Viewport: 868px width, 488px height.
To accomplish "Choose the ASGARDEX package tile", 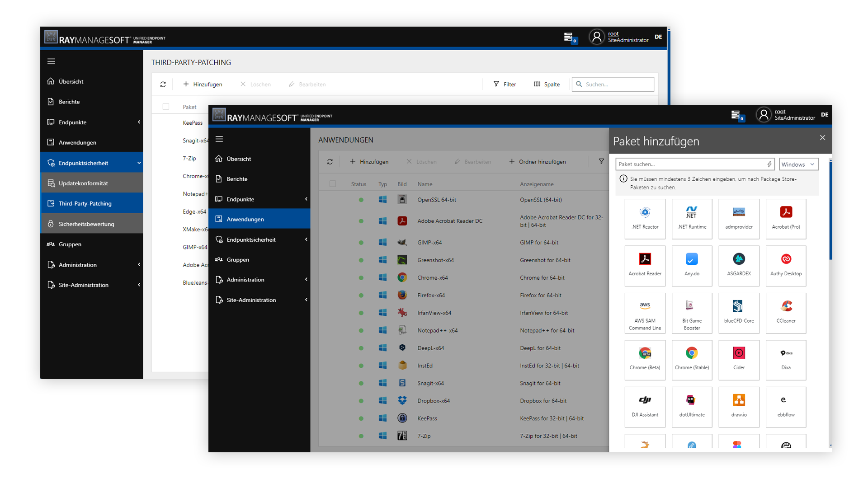I will click(739, 266).
